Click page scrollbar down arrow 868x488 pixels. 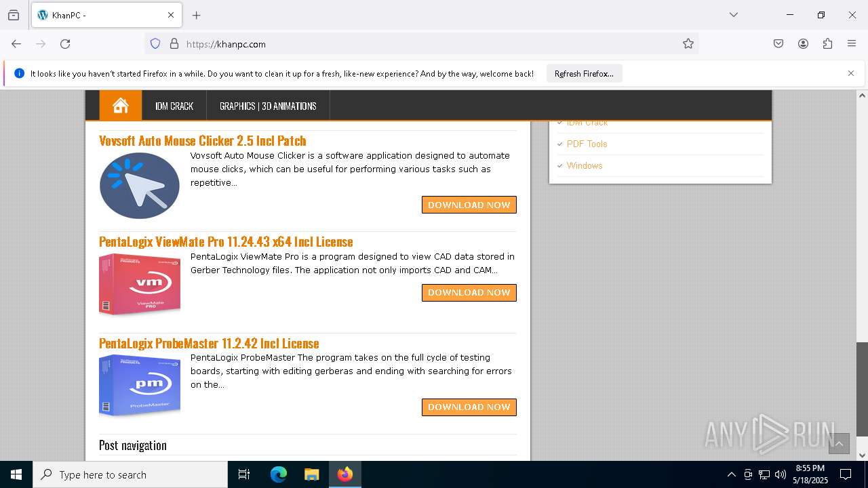862,455
